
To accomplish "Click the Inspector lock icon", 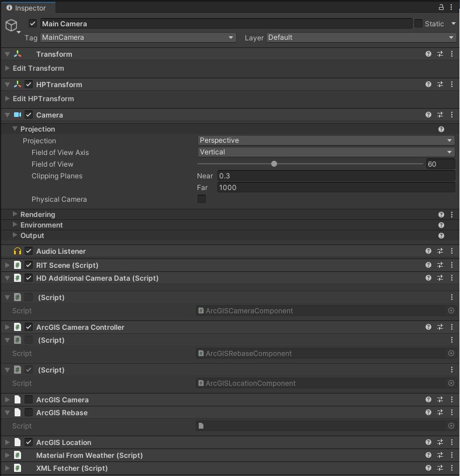I will 441,8.
